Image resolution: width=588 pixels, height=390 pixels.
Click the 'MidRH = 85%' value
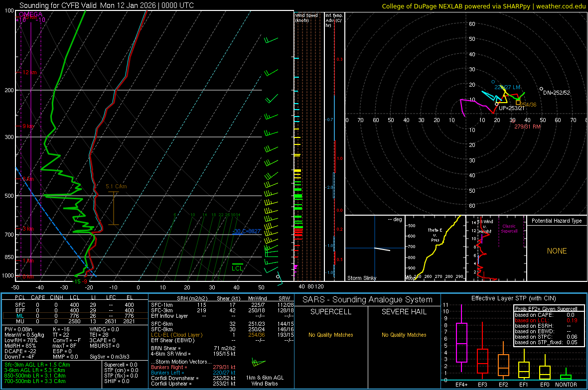point(20,346)
